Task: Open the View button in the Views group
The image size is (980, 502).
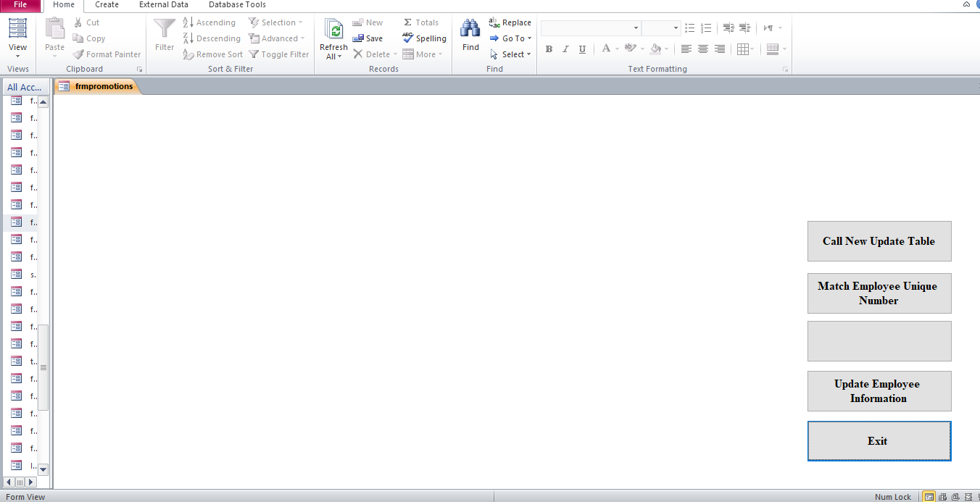Action: [17, 38]
